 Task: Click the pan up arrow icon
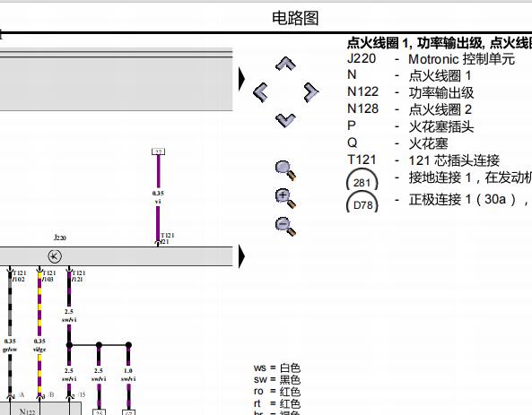285,64
